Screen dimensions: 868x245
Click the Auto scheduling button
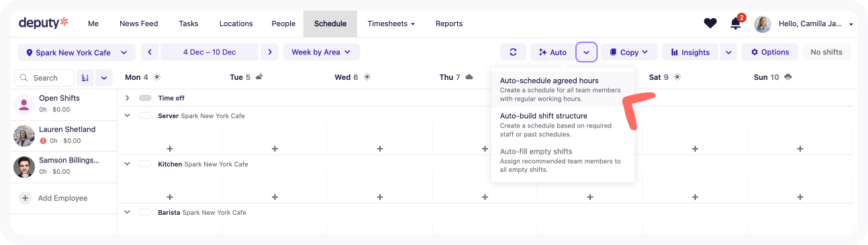coord(552,52)
